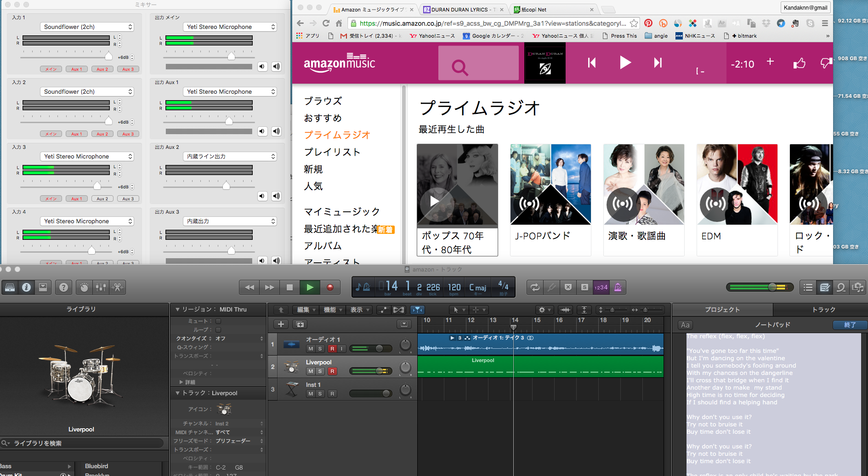
Task: Click the duplicate track button
Action: click(300, 324)
